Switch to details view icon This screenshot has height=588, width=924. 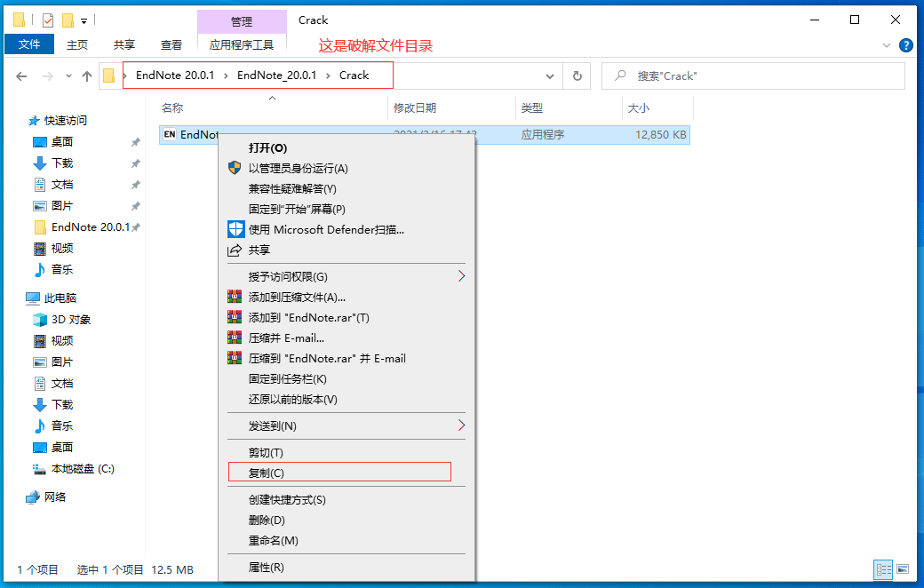click(x=883, y=569)
